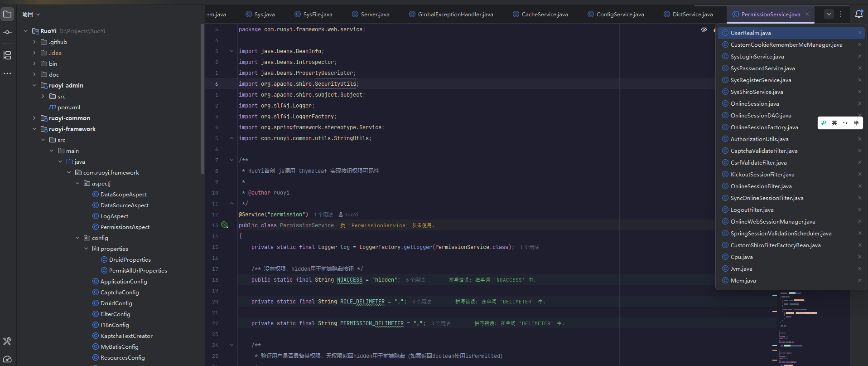The width and height of the screenshot is (868, 366).
Task: Open KaptchaTextCreator class in project tree
Action: [122, 336]
